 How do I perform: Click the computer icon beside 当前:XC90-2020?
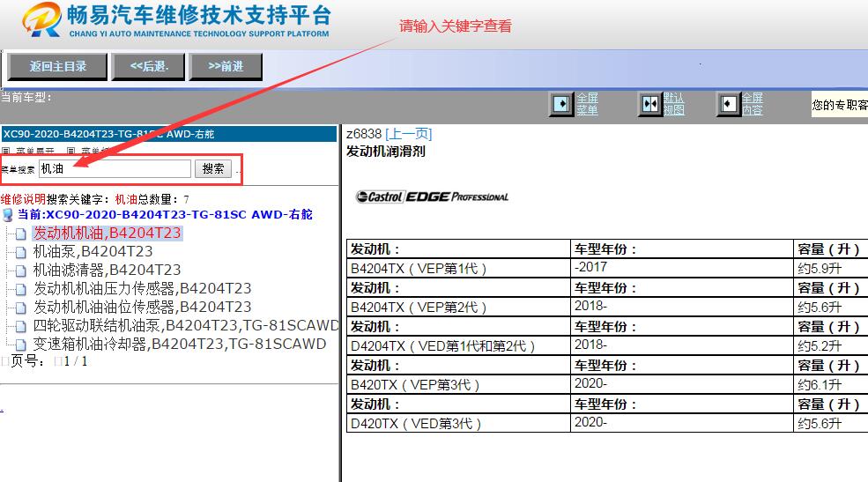coord(8,215)
